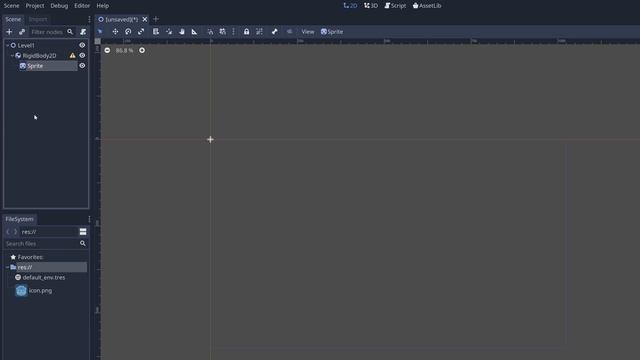Switch to the 3D workspace
The width and height of the screenshot is (640, 360).
371,6
